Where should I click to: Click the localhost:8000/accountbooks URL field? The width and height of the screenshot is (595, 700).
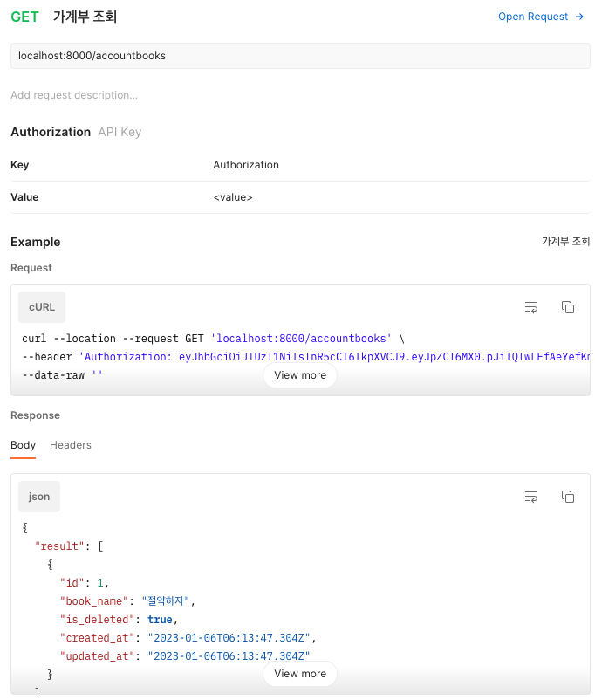(x=297, y=55)
